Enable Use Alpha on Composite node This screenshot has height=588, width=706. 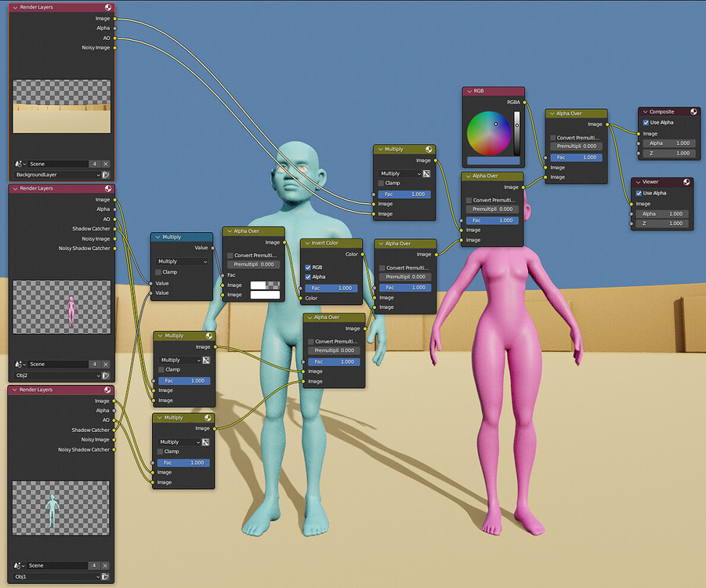646,122
